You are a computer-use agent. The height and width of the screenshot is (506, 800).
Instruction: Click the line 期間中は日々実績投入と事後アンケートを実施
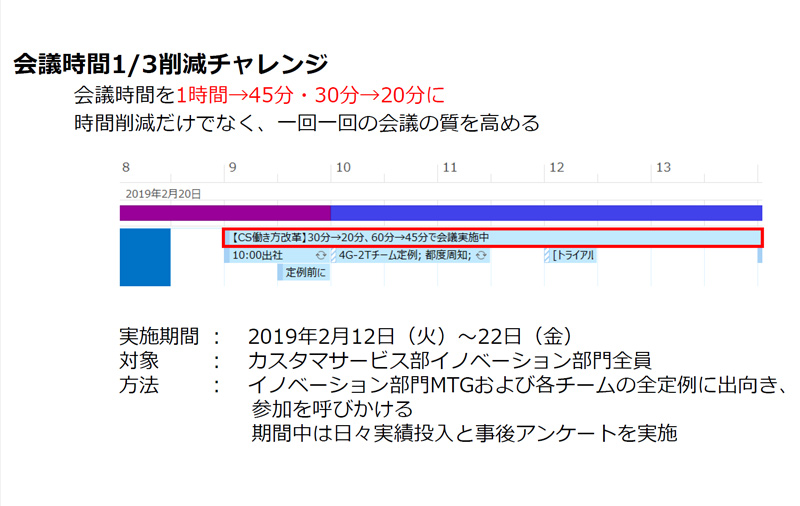pos(464,433)
